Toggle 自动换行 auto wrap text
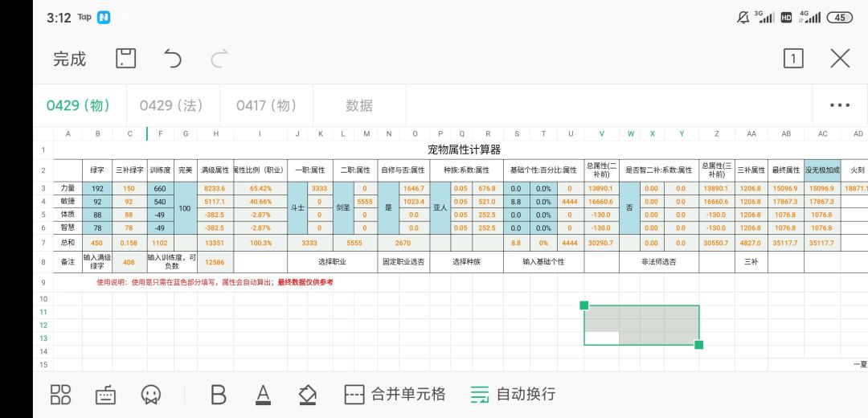Viewport: 868px width, 418px height. [513, 394]
